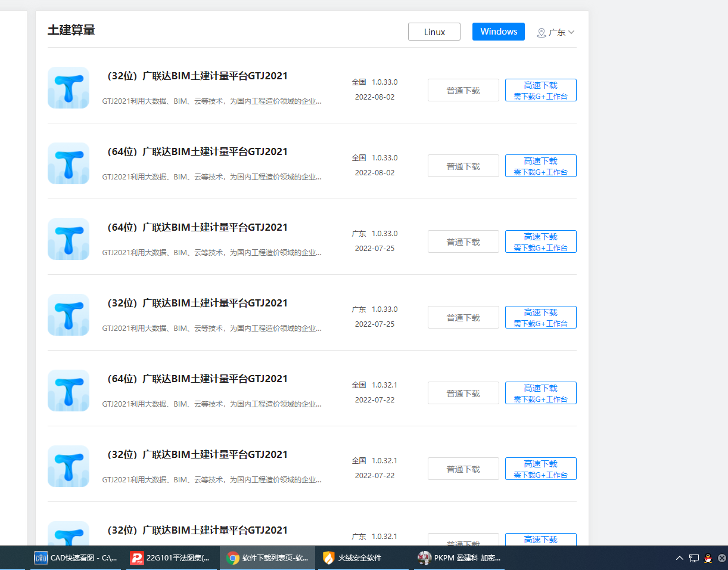Click the description under 64位 广东 1.0.33.0 title

click(212, 253)
